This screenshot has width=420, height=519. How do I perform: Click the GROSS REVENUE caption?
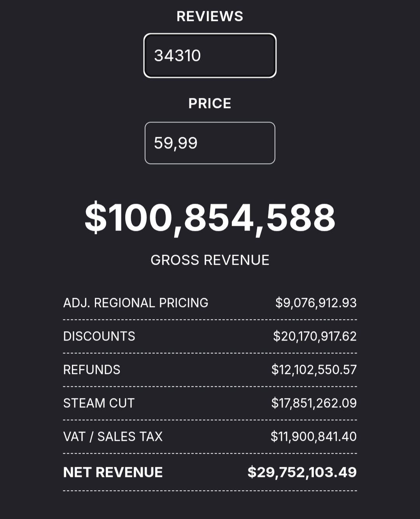pos(210,260)
